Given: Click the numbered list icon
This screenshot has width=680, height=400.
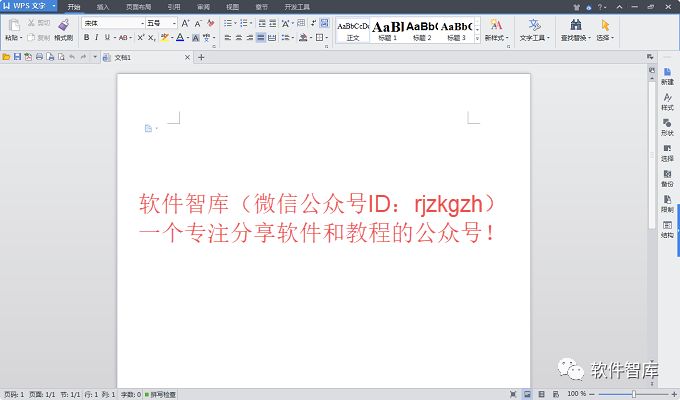Looking at the screenshot, I should coord(244,23).
